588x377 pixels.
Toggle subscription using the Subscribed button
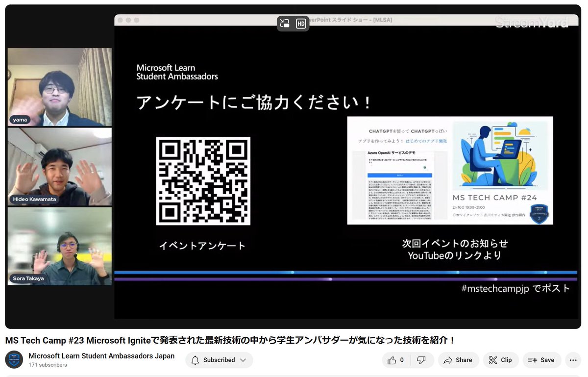(x=219, y=360)
